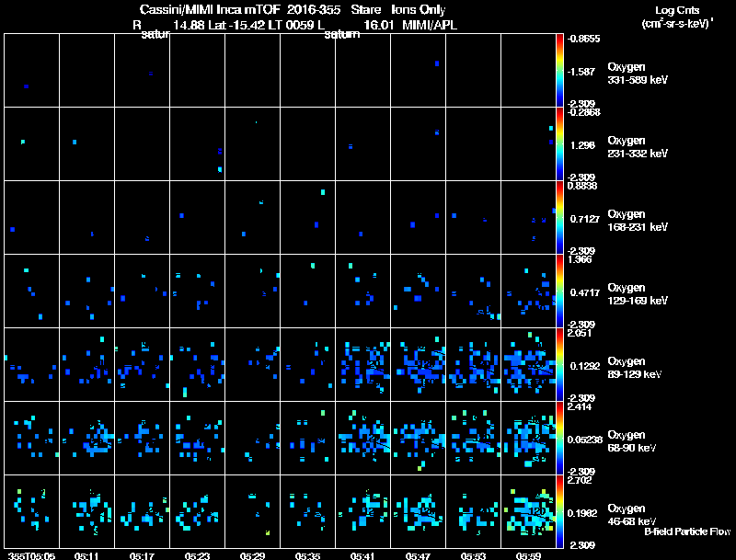The image size is (736, 560).
Task: Click the B-field Particle Flow label
Action: tap(687, 531)
